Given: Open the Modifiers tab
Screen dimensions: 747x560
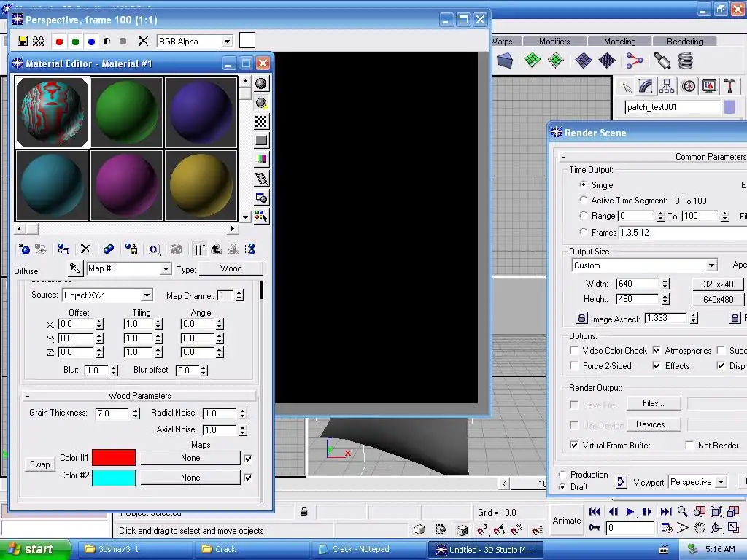Looking at the screenshot, I should point(554,42).
